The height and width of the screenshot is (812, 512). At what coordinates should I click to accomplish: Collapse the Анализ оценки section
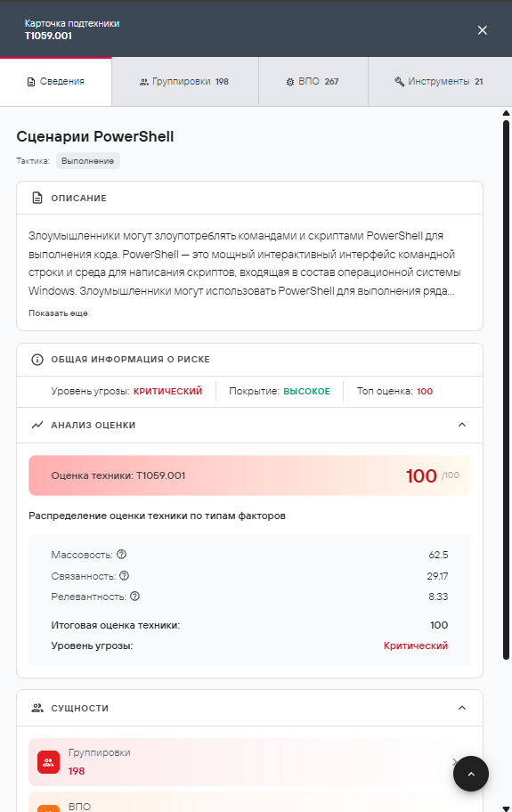(x=462, y=425)
